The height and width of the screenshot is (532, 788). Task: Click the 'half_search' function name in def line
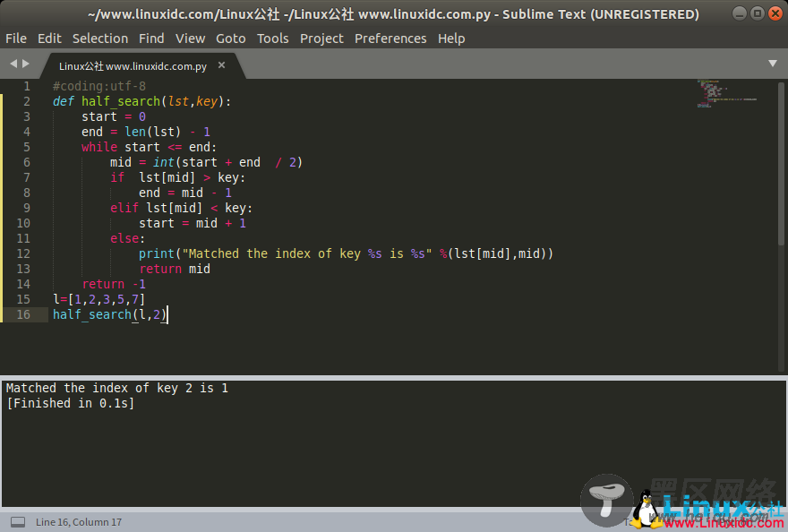121,101
